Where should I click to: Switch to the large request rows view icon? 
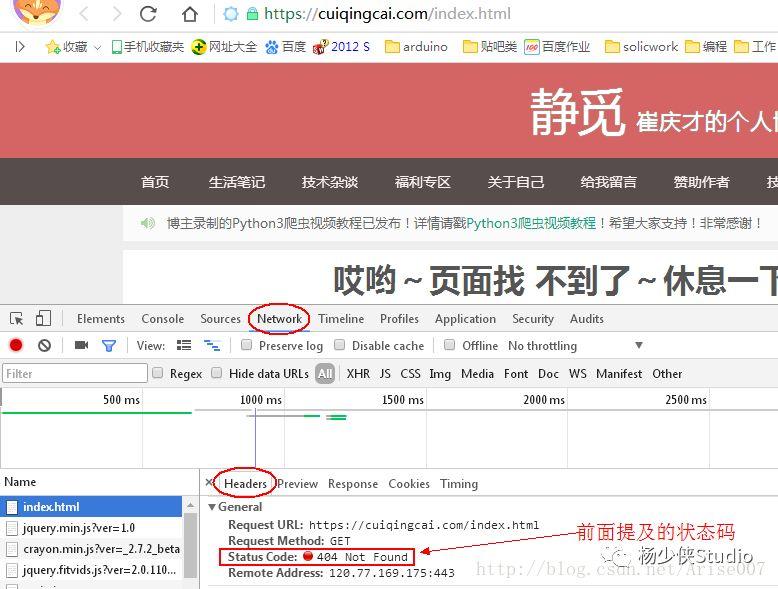pyautogui.click(x=184, y=345)
